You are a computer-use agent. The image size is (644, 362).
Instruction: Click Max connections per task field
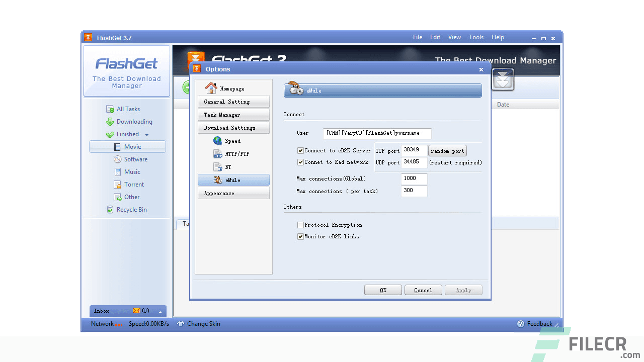[415, 191]
